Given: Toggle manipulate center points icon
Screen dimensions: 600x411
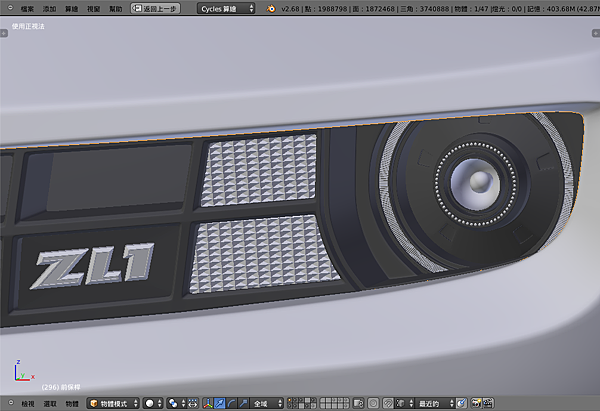Looking at the screenshot, I should pos(193,403).
